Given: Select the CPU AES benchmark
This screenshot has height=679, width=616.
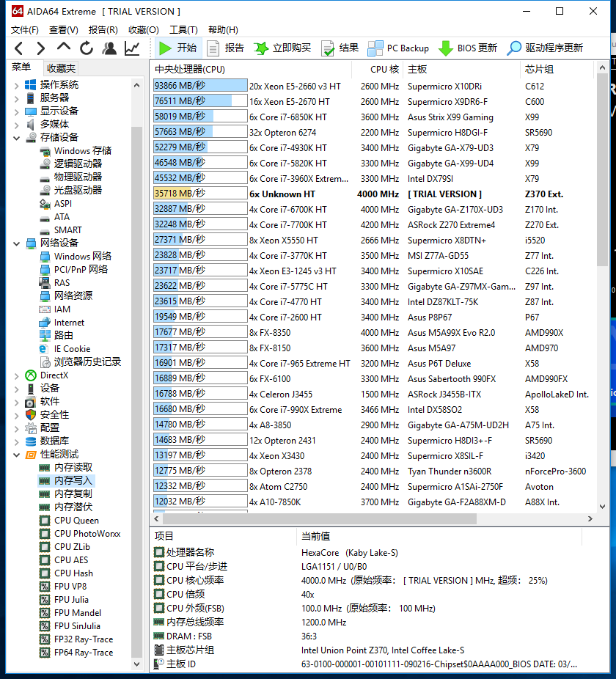Looking at the screenshot, I should click(71, 560).
